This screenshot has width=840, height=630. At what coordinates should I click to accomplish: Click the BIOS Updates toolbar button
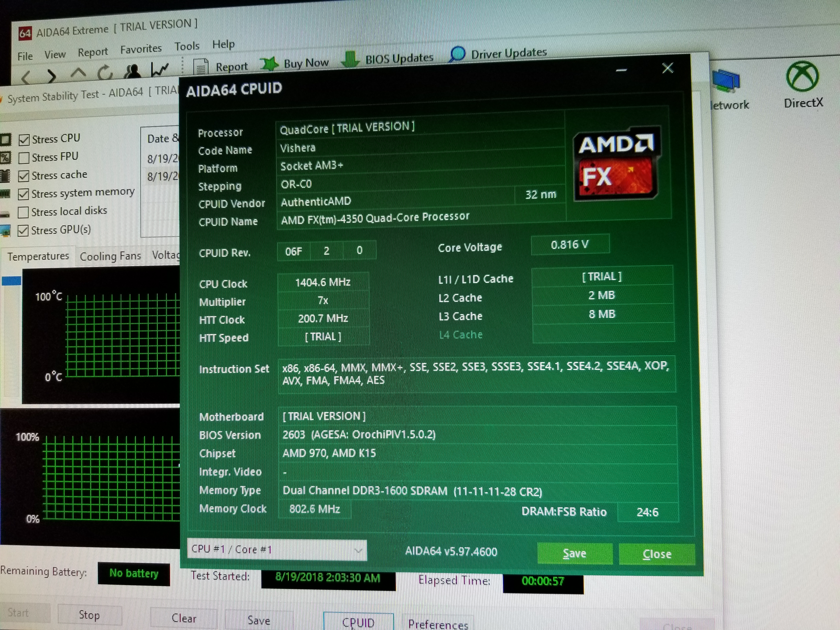[388, 59]
